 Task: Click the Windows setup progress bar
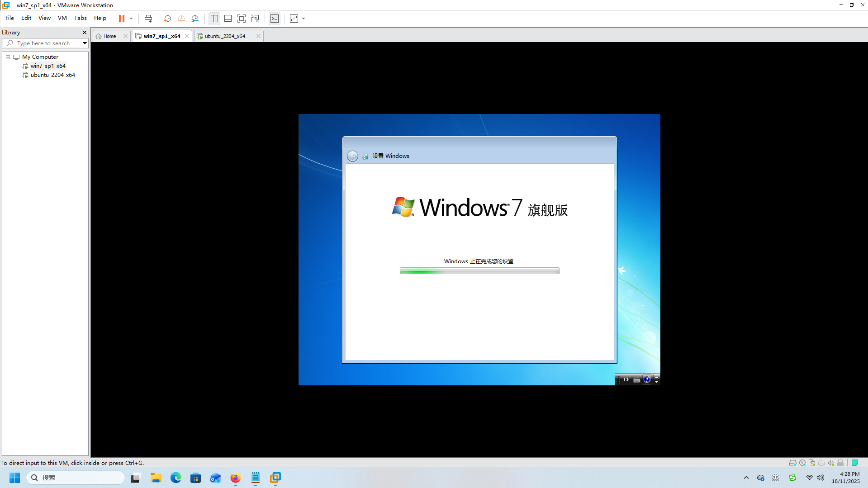[x=479, y=271]
